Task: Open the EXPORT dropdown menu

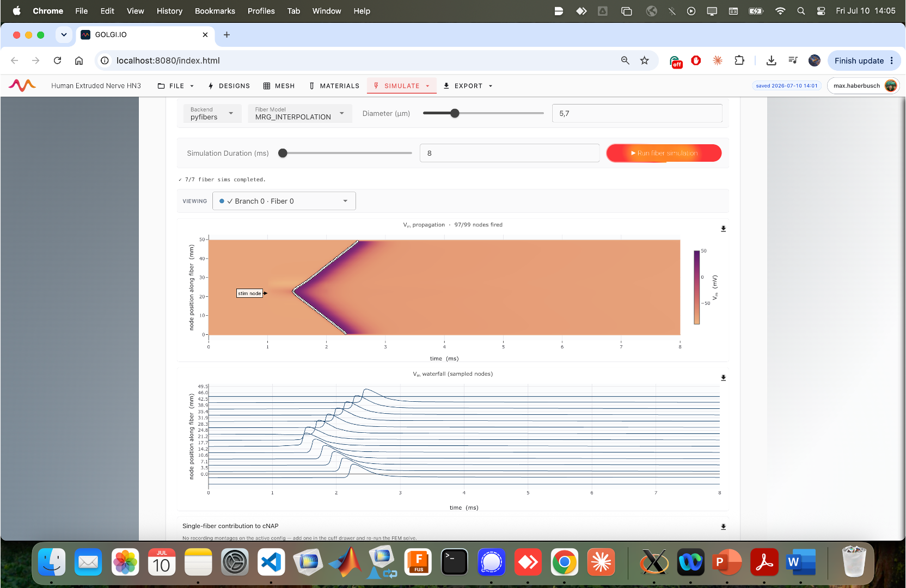Action: (x=468, y=86)
